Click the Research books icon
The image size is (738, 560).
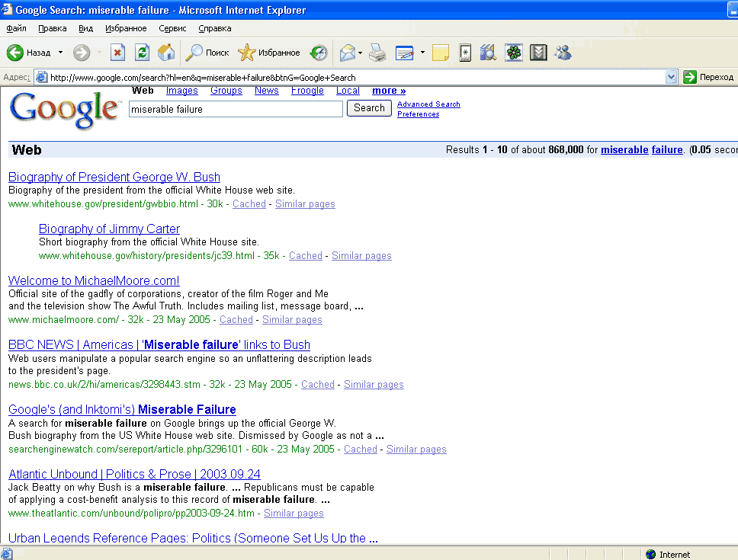[x=488, y=53]
